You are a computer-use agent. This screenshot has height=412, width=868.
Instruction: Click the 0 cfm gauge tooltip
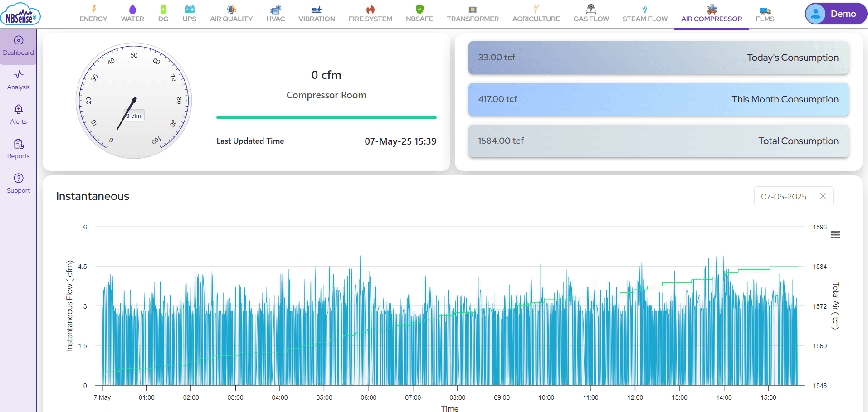[x=134, y=116]
